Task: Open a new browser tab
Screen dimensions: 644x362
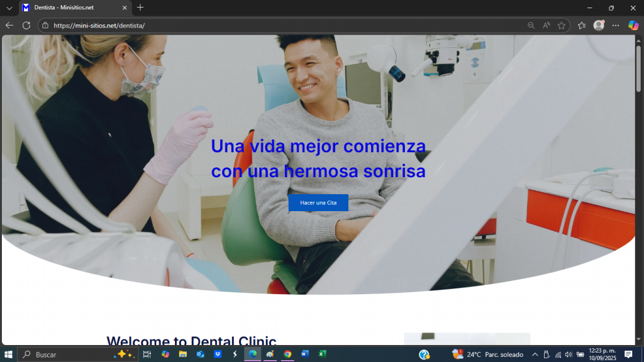Action: pos(140,8)
